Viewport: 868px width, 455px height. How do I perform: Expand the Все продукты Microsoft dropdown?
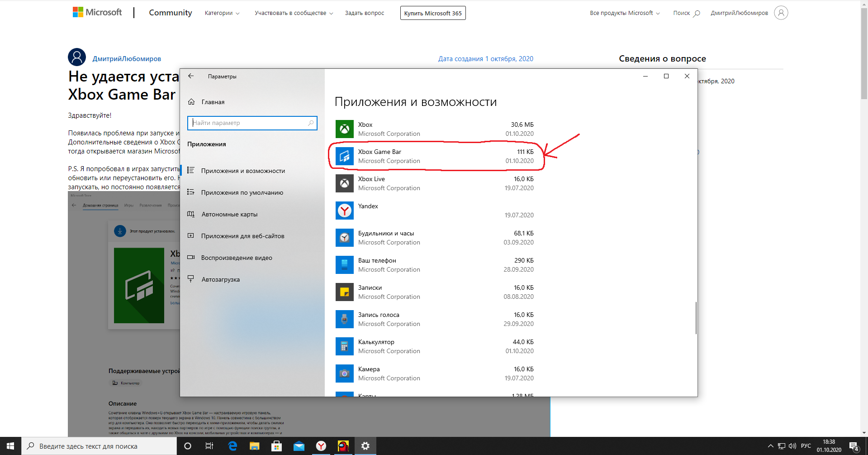tap(625, 13)
